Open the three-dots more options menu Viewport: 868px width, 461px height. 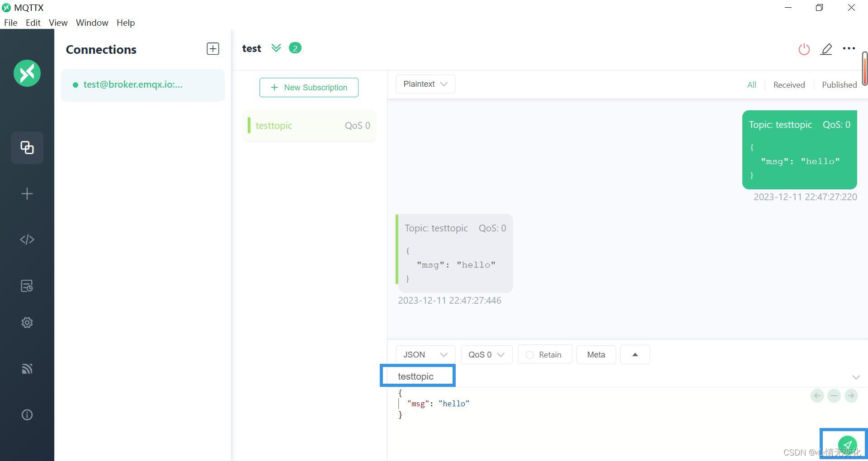coord(849,48)
